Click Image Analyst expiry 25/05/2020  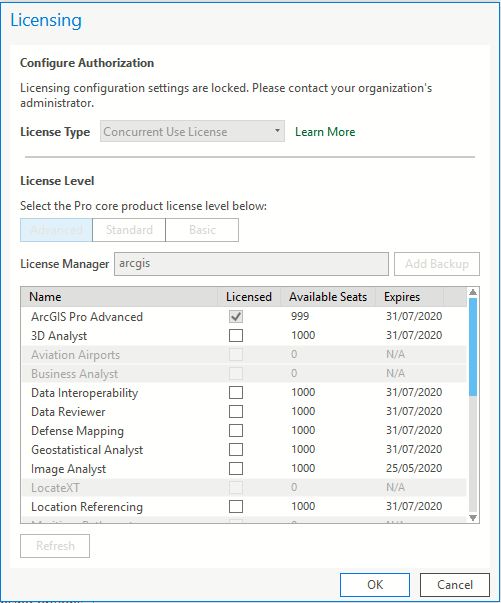pos(414,468)
